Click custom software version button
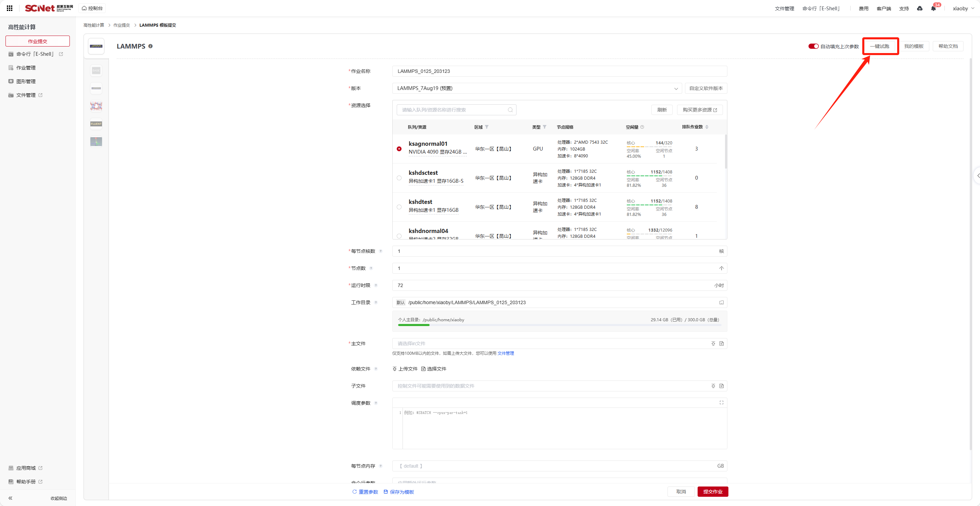Viewport: 980px width, 506px height. click(706, 88)
